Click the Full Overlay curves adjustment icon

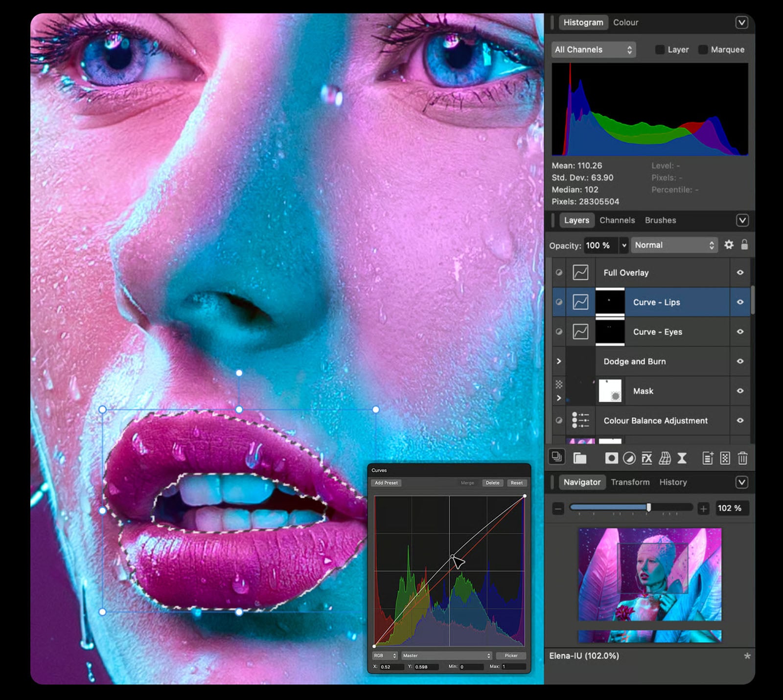coord(580,272)
